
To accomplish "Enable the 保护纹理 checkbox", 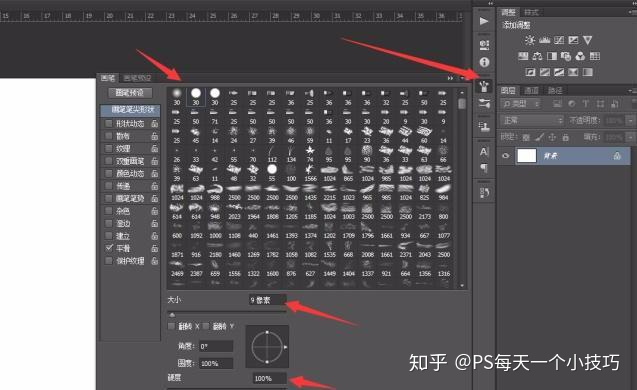I will (108, 260).
